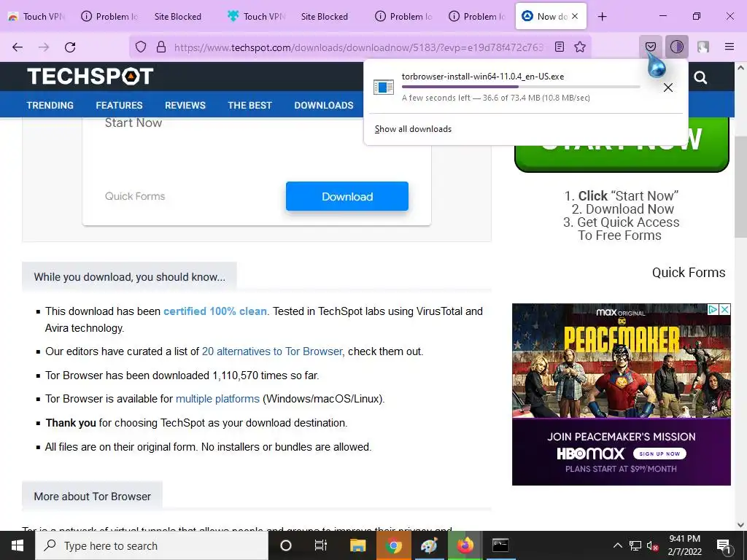Open the notification center icon
Screen dimensions: 747x560
(x=723, y=546)
